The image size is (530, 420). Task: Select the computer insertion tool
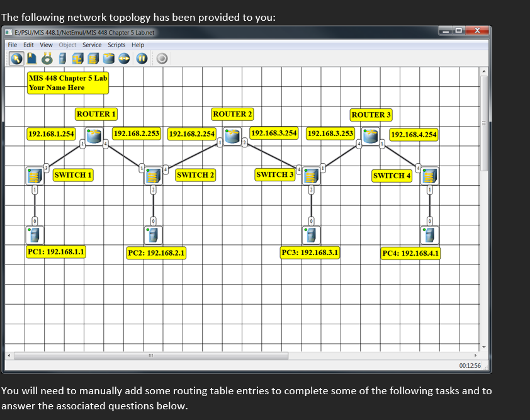point(62,58)
